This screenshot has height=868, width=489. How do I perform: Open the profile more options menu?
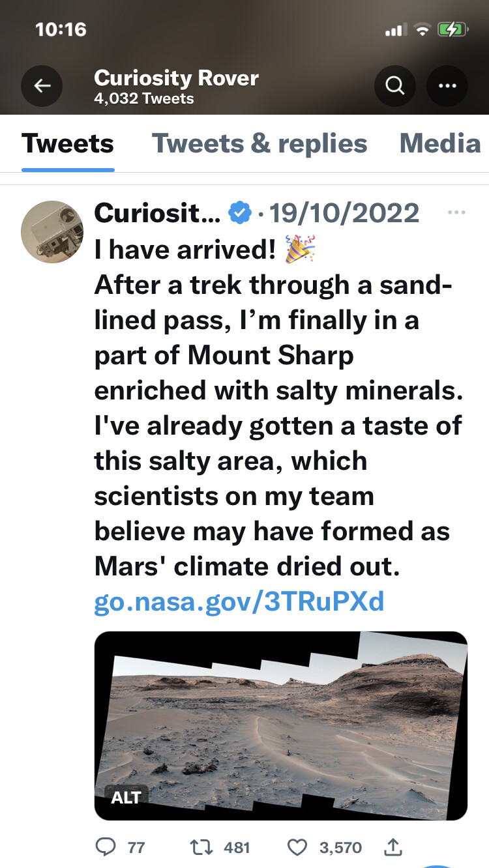coord(447,85)
